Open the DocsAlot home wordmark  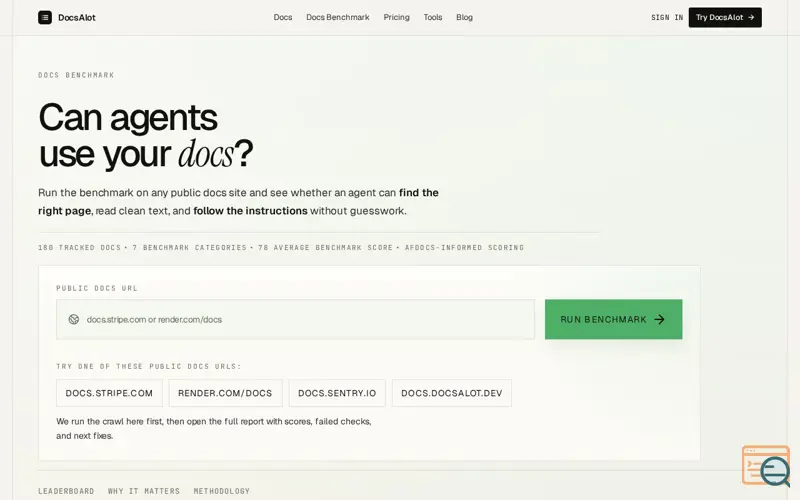[77, 17]
